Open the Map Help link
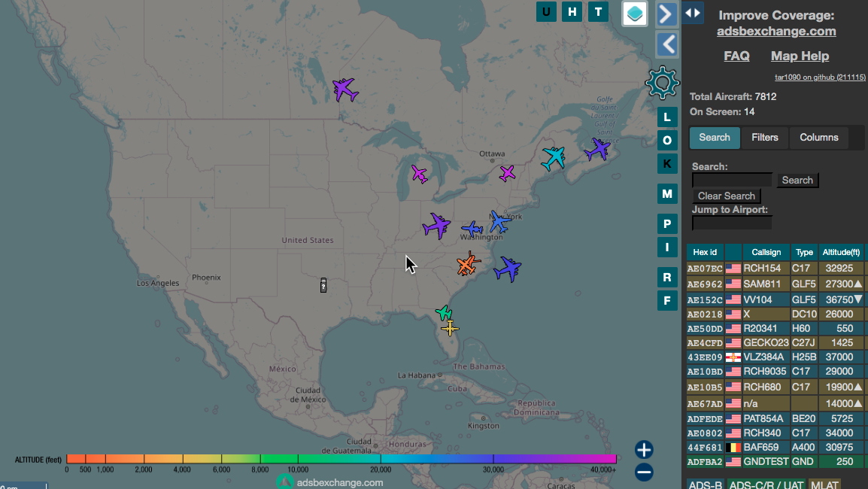The image size is (868, 489). point(800,56)
